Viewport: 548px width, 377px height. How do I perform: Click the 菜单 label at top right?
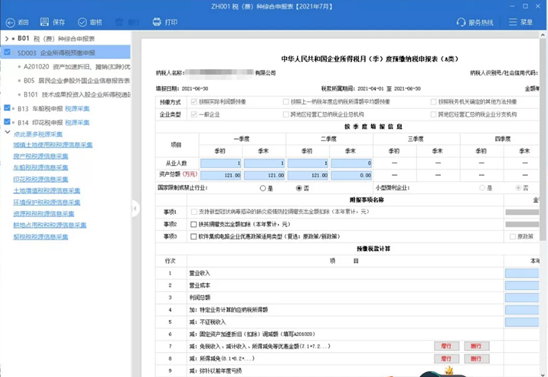coord(527,22)
